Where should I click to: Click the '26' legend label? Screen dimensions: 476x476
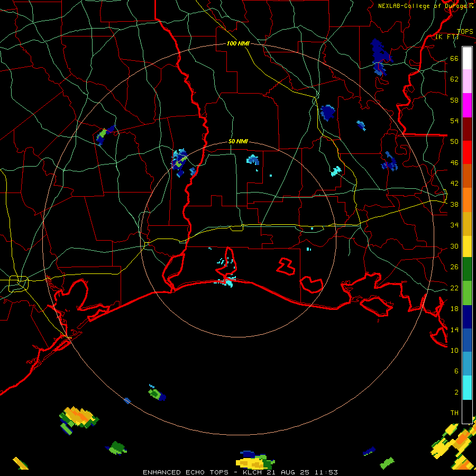click(x=454, y=267)
